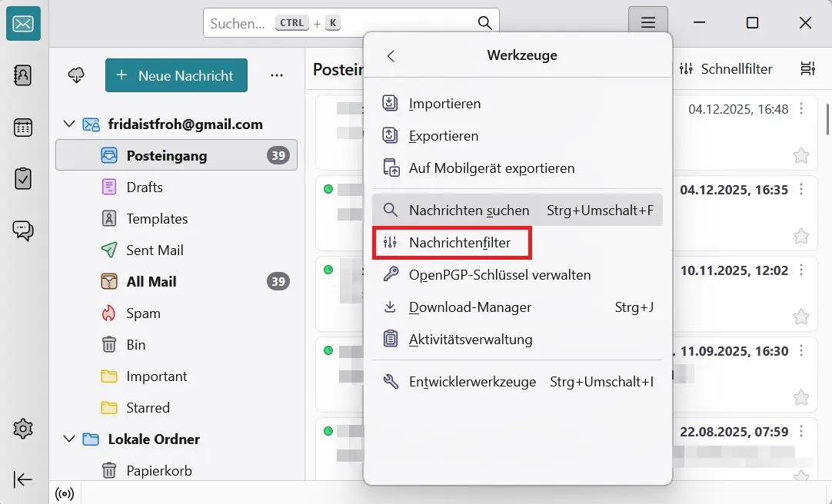Click the Neue Nachricht button
The image size is (832, 504).
(x=176, y=75)
